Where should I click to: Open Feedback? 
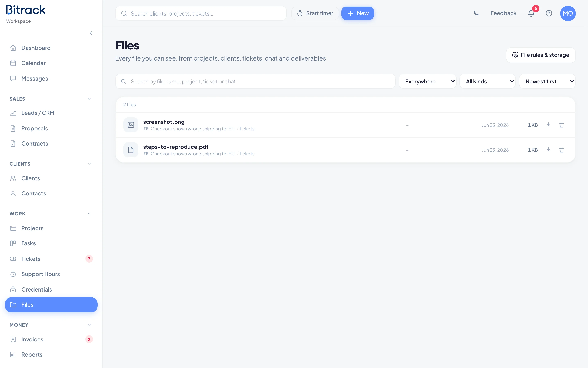[x=503, y=13]
